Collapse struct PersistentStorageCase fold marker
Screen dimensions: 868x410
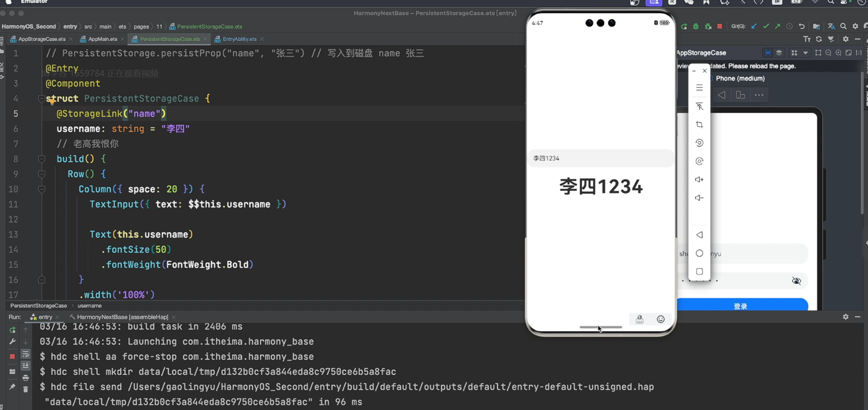pyautogui.click(x=41, y=98)
